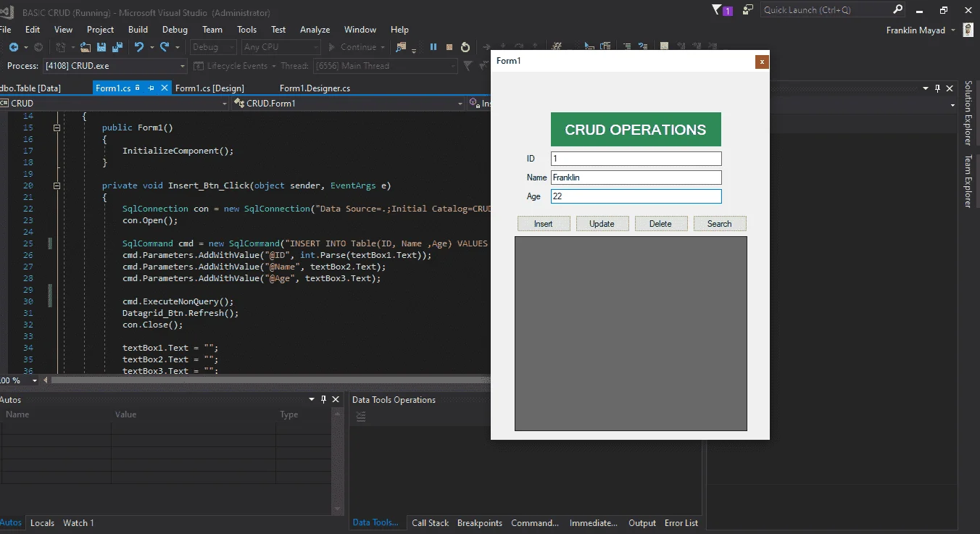This screenshot has width=980, height=534.
Task: Open the CRUD project navigation dropdown
Action: tap(115, 104)
